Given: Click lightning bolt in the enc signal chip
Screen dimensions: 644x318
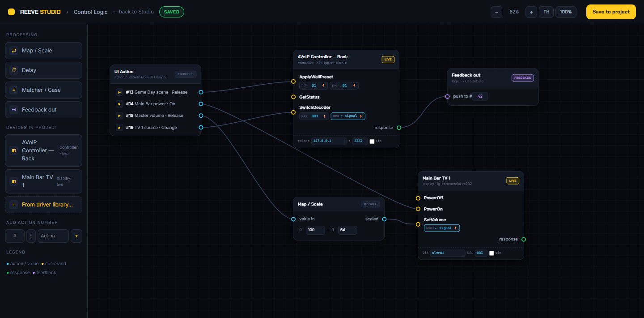Looking at the screenshot, I should 361,116.
